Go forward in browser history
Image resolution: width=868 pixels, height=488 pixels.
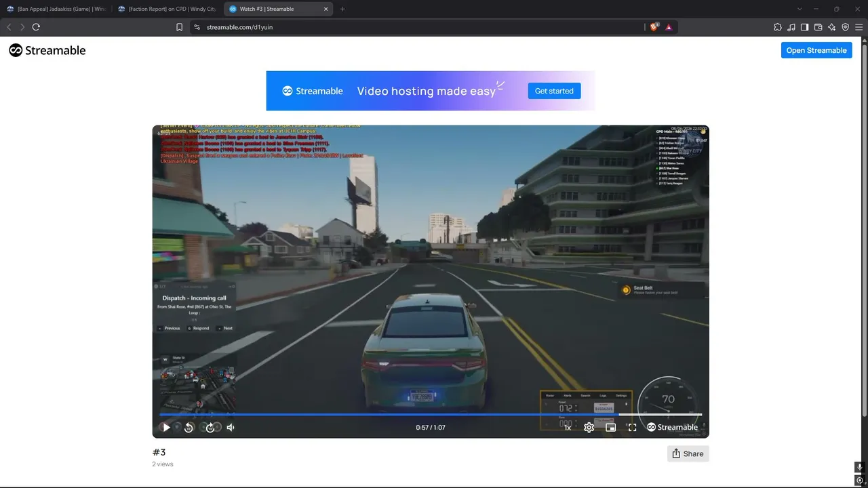(22, 27)
